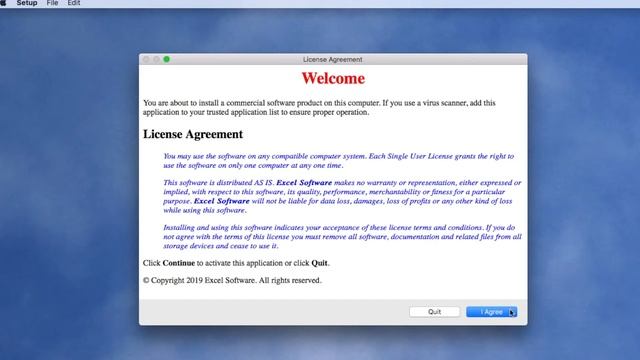640x360 pixels.
Task: Open the Apple menu icon
Action: click(3, 3)
